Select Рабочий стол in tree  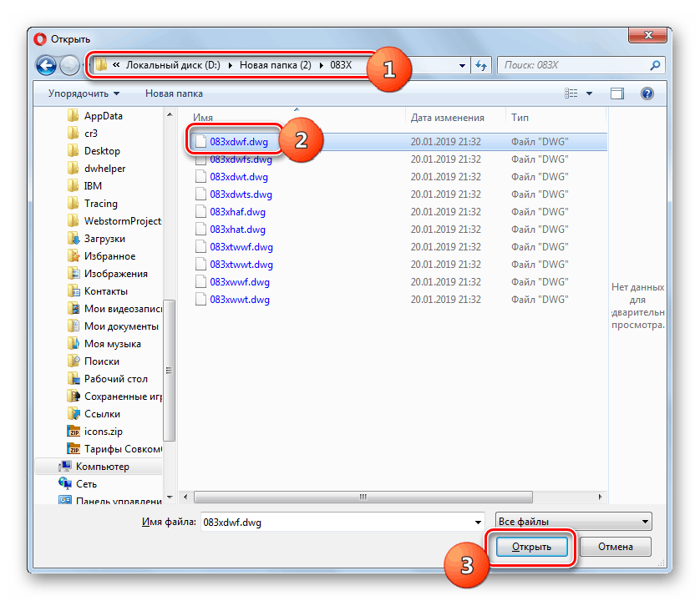click(x=116, y=379)
